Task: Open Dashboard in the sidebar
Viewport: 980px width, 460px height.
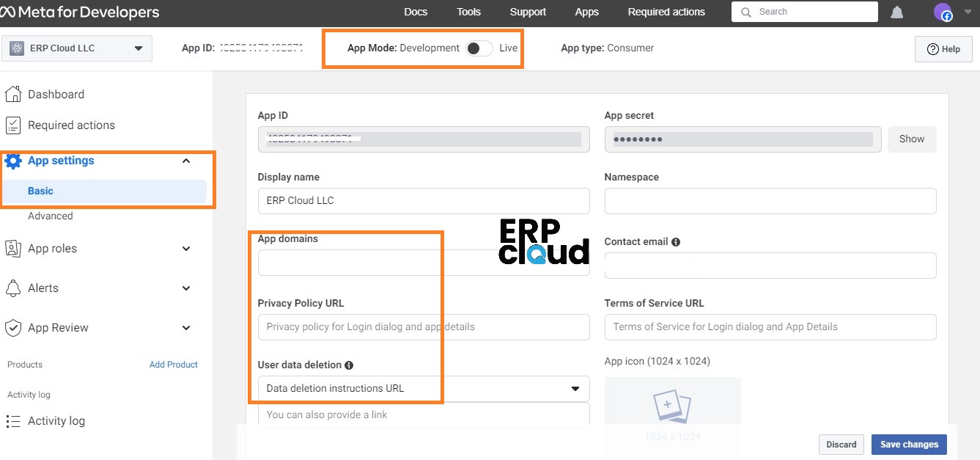Action: (x=56, y=94)
